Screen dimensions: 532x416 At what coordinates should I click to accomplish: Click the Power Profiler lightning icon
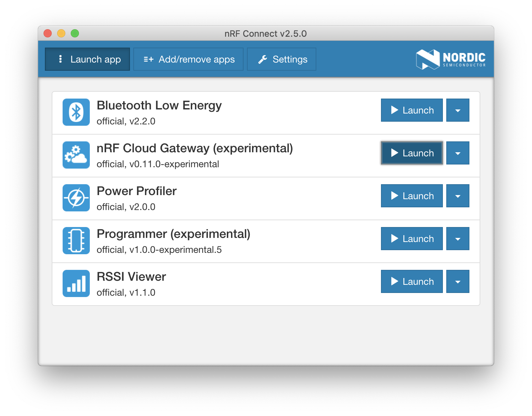(x=76, y=198)
